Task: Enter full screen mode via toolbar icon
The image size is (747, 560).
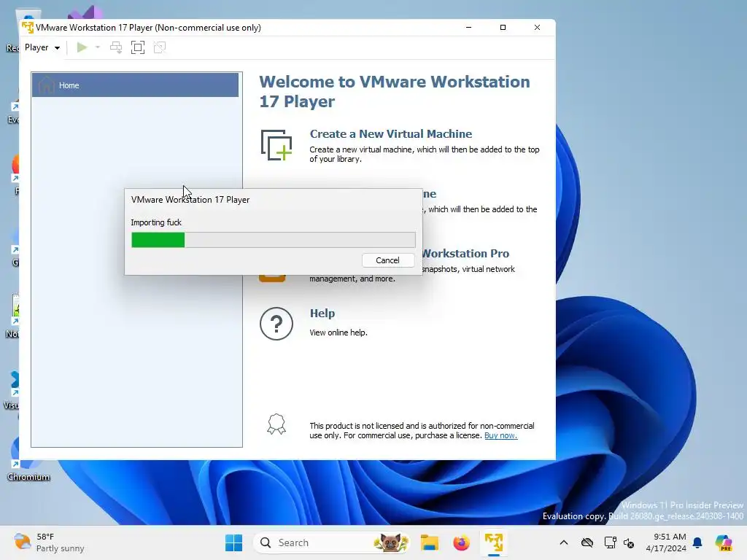Action: 138,47
